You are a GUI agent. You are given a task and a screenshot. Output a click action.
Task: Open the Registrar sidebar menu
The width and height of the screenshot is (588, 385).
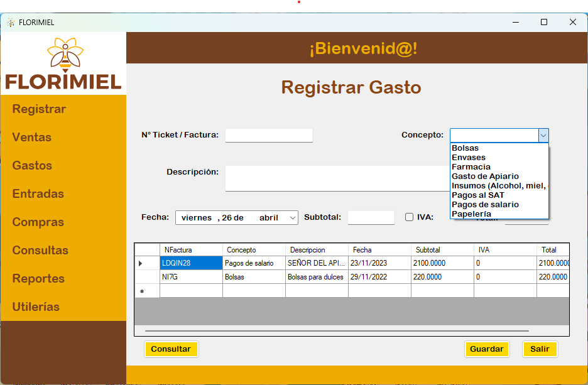click(x=39, y=109)
